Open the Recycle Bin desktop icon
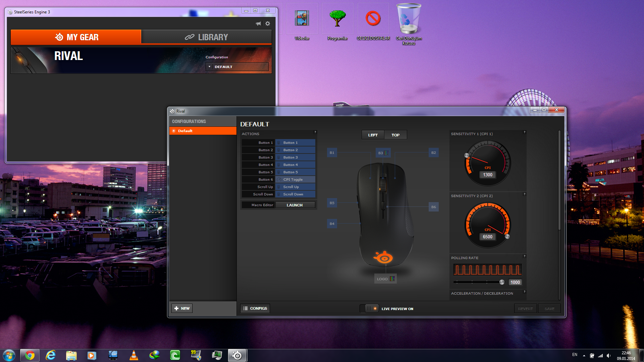Viewport: 644px width, 362px height. tap(409, 24)
